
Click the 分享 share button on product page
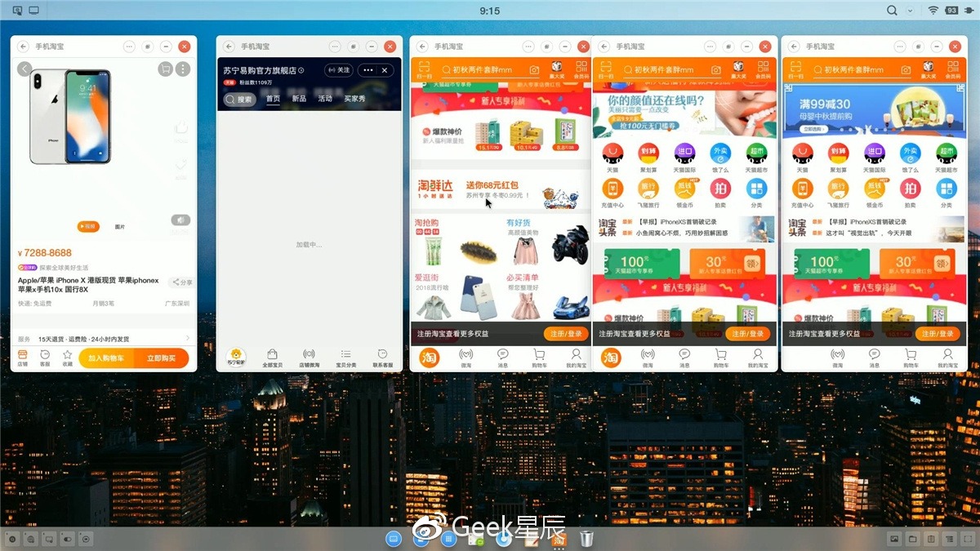(181, 282)
